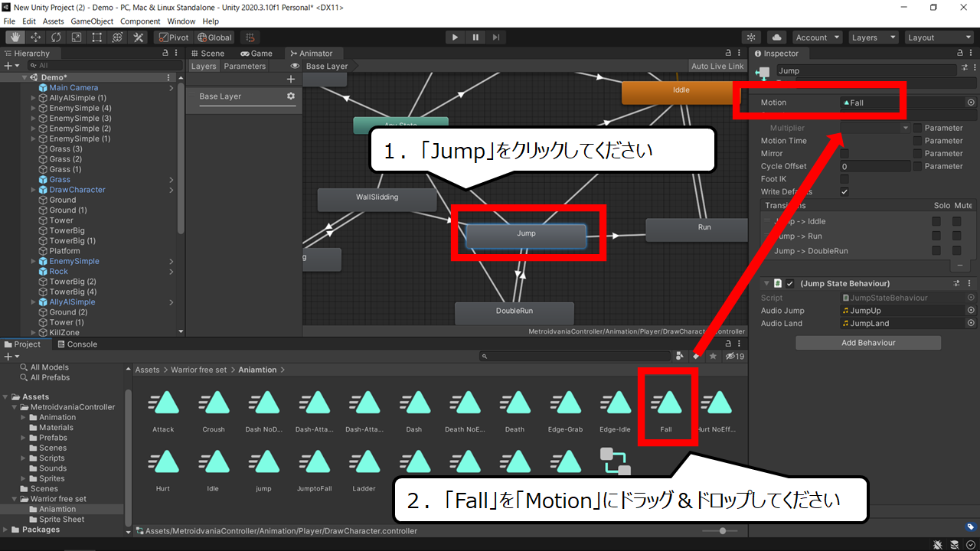Select the Attack animation clip
This screenshot has width=980, height=551.
coord(163,411)
